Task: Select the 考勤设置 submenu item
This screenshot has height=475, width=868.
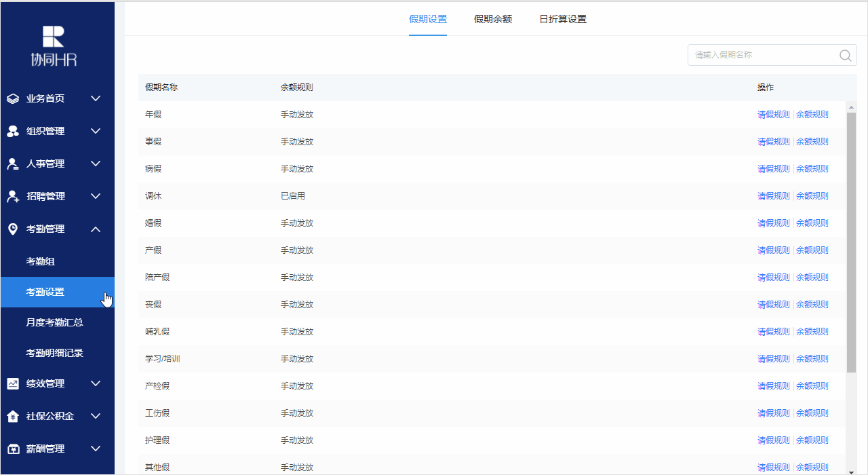Action: tap(58, 292)
